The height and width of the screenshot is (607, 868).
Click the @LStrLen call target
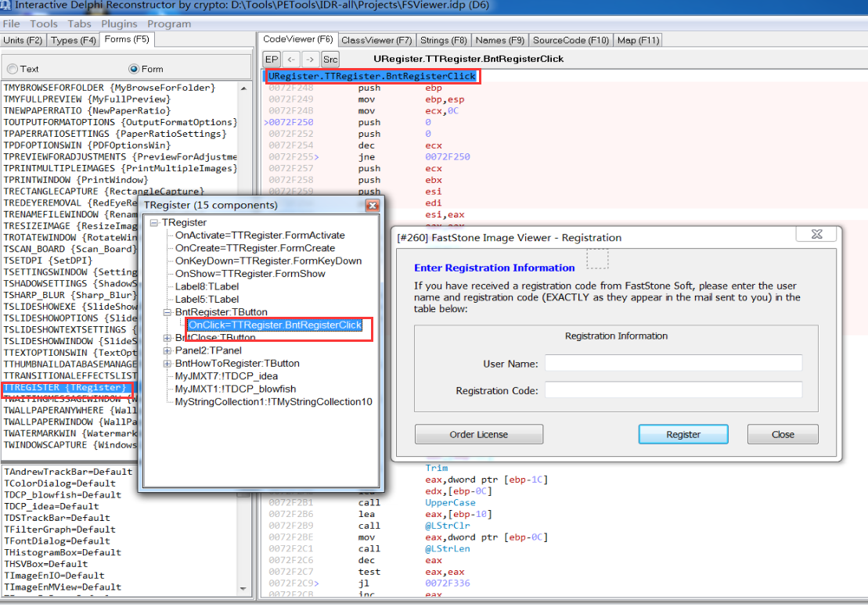pos(447,549)
